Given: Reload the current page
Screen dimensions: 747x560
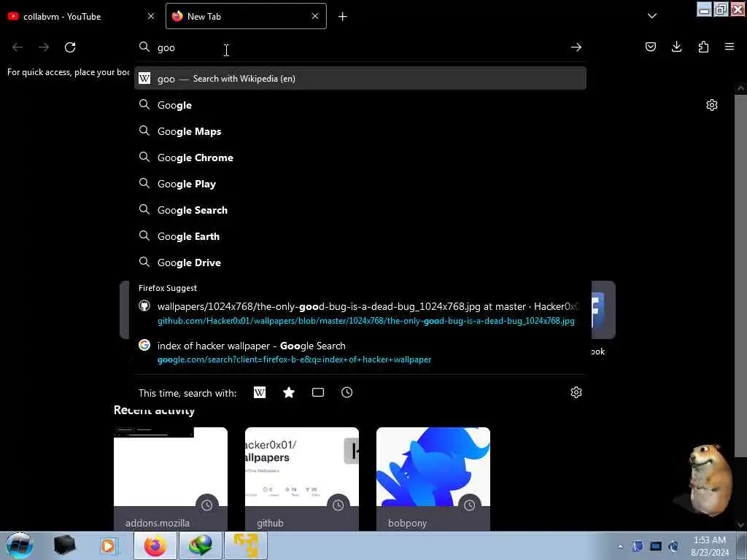Looking at the screenshot, I should [x=70, y=47].
